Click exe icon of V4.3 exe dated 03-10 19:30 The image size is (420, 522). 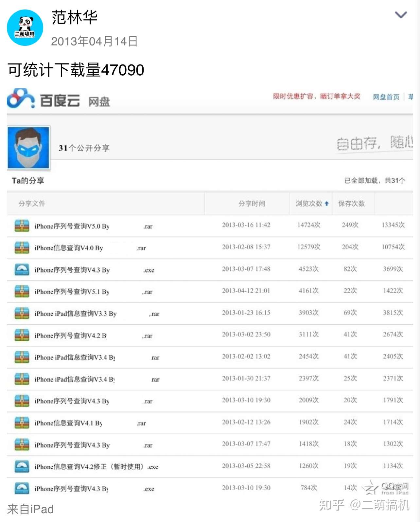point(22,489)
